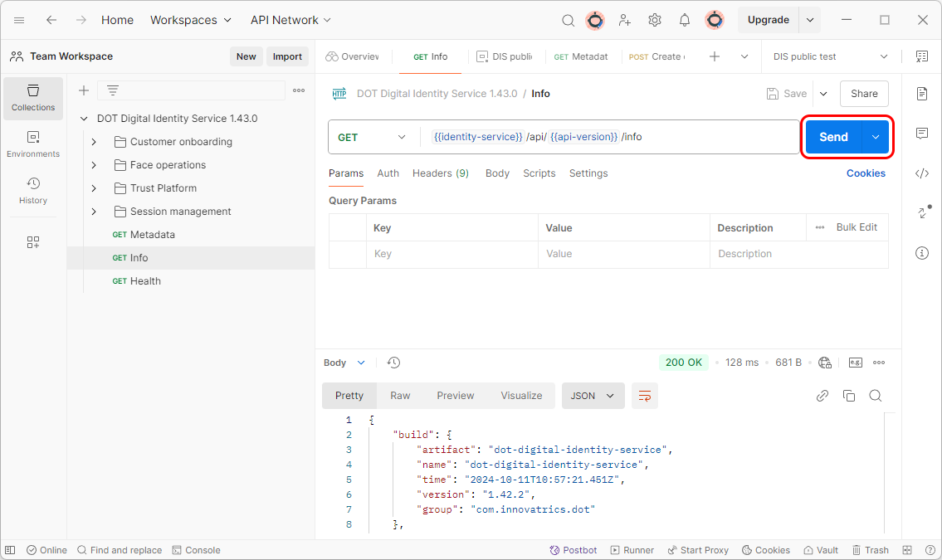The image size is (942, 560).
Task: Open the settings gear
Action: click(x=655, y=21)
